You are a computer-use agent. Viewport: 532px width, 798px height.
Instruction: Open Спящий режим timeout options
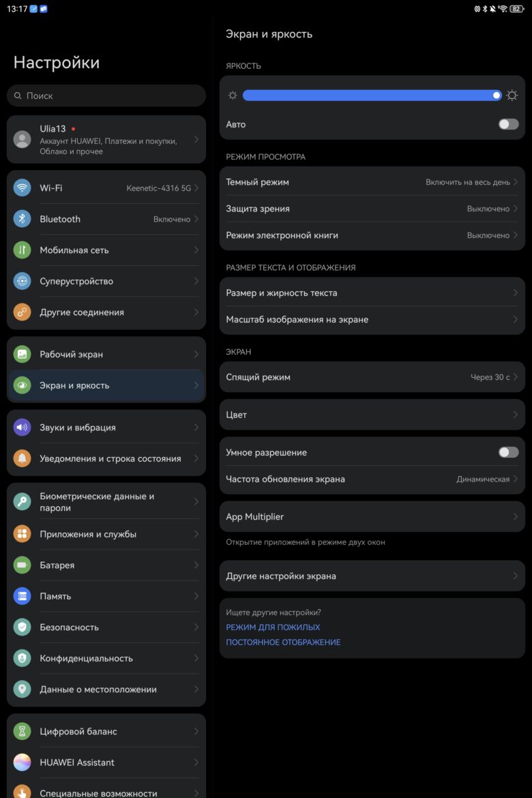click(x=372, y=377)
